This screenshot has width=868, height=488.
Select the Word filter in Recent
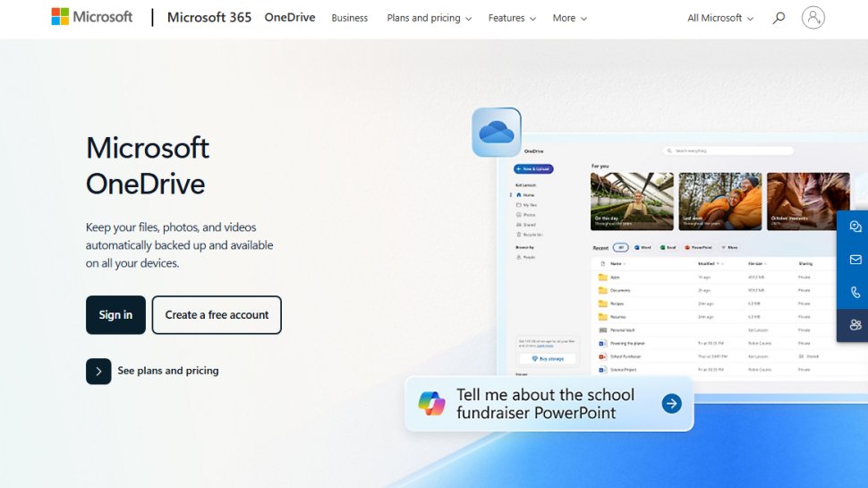[x=642, y=248]
